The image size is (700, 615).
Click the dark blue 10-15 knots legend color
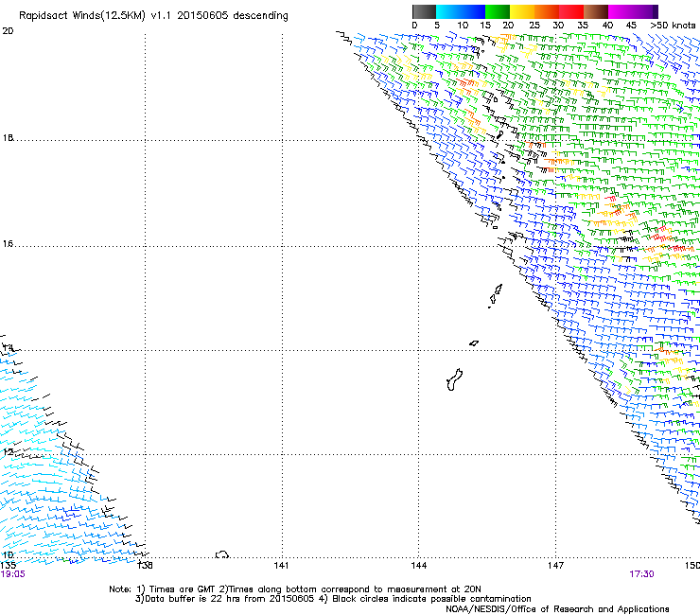tap(473, 11)
